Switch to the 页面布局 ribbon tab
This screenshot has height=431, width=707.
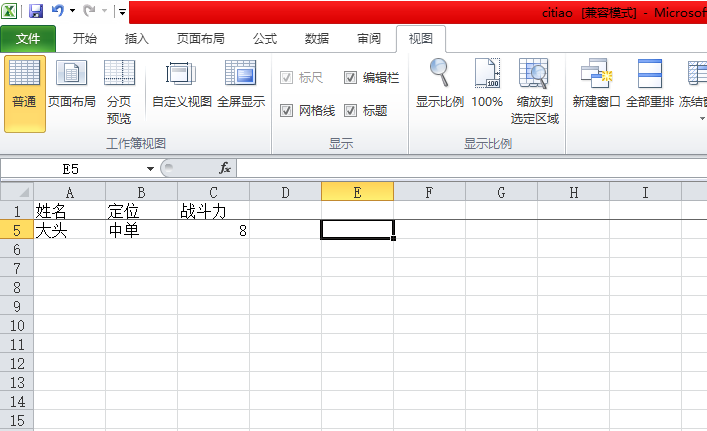coord(201,39)
